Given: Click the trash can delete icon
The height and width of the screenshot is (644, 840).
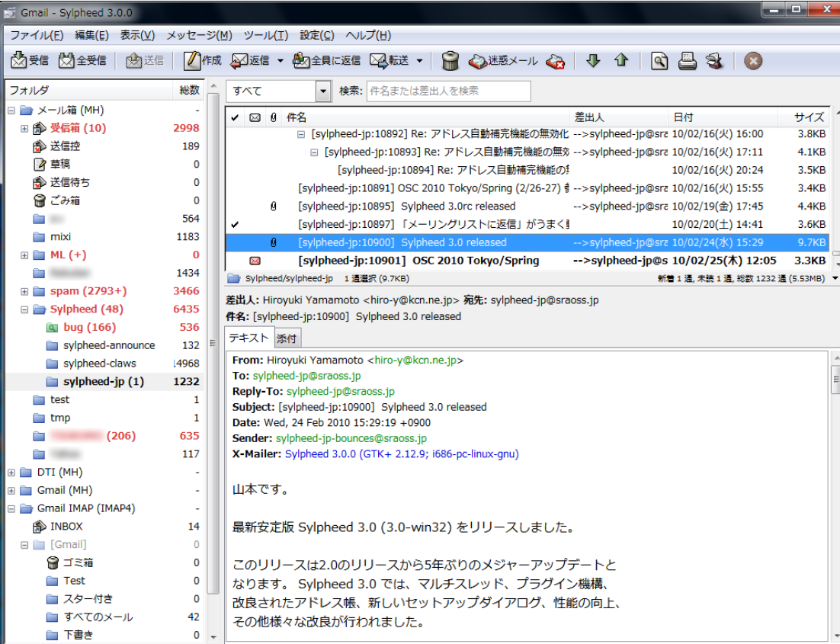Looking at the screenshot, I should click(450, 60).
